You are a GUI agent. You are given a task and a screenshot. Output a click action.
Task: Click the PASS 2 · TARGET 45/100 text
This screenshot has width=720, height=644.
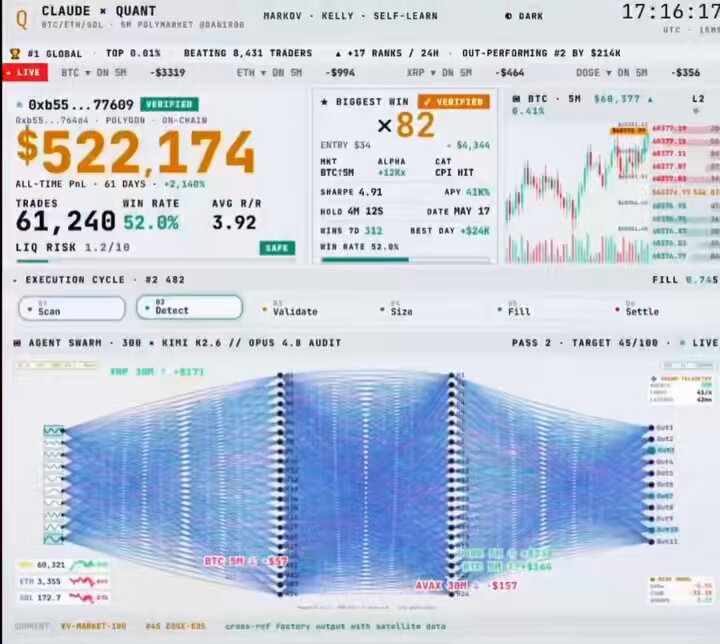tap(585, 343)
